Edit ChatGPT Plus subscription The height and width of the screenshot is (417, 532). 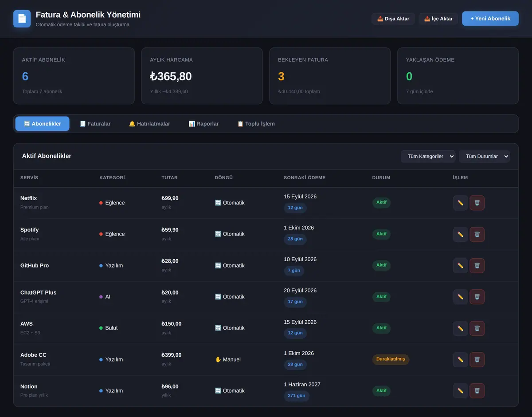(460, 297)
